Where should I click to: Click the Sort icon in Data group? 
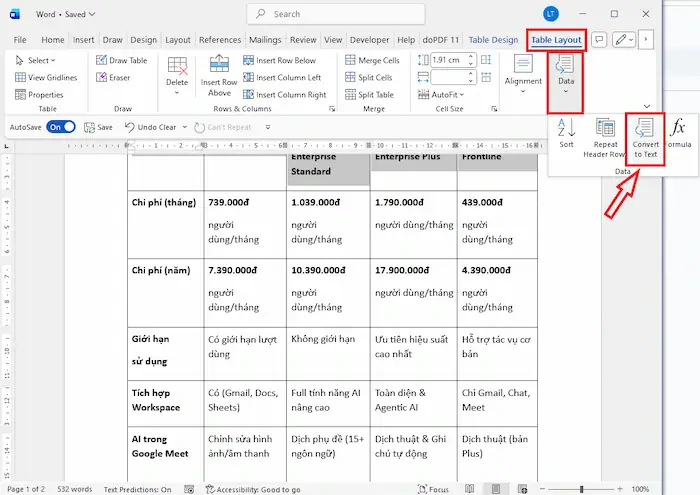(x=566, y=133)
